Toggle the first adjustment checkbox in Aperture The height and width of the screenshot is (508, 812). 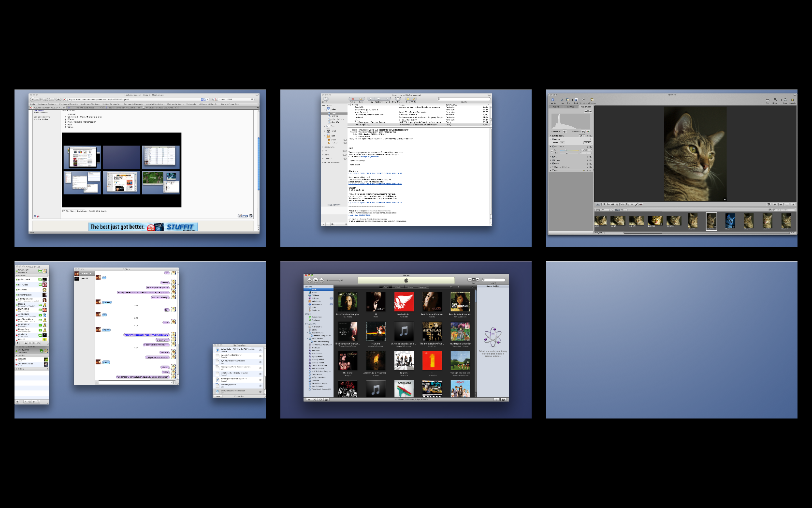pos(553,139)
